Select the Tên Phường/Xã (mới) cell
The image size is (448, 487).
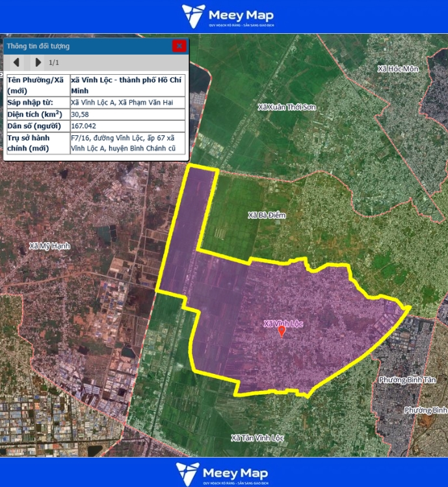(36, 85)
